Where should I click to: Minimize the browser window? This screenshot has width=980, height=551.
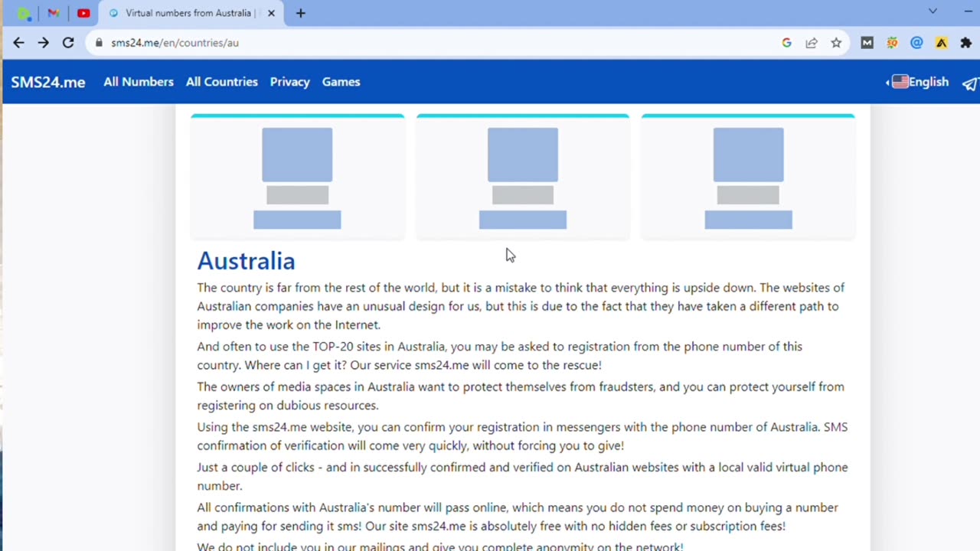pos(969,11)
